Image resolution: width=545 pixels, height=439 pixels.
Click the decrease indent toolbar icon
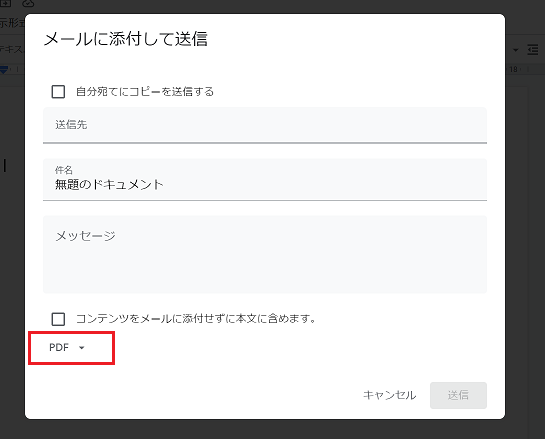[532, 50]
